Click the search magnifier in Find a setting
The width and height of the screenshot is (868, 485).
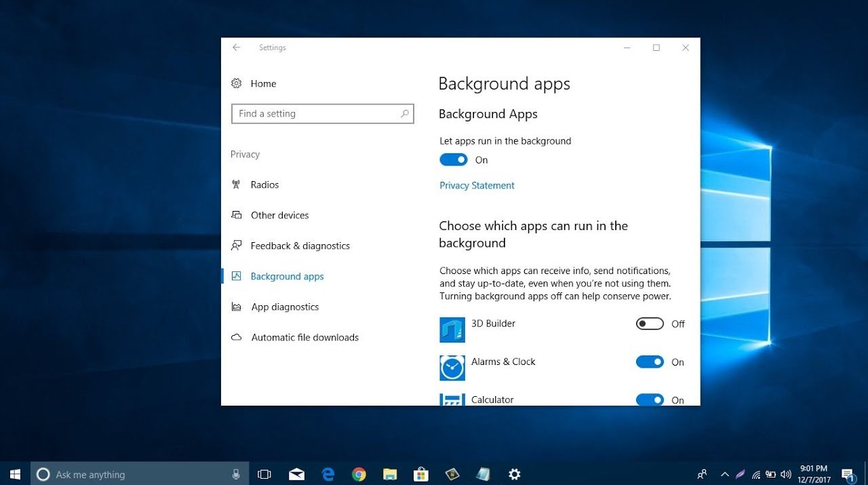click(x=405, y=114)
